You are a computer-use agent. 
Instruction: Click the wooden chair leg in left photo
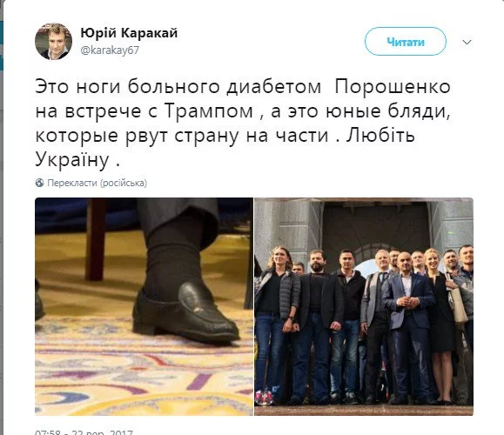95,239
